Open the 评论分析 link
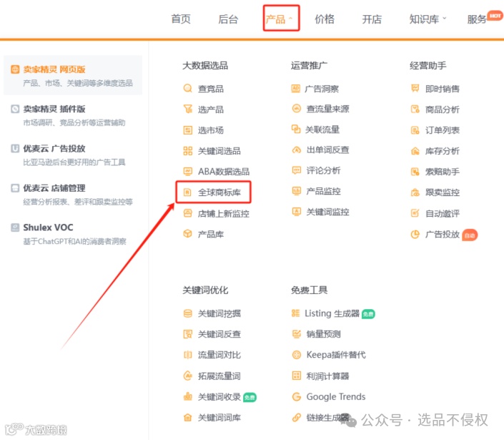The width and height of the screenshot is (504, 440). pos(323,170)
